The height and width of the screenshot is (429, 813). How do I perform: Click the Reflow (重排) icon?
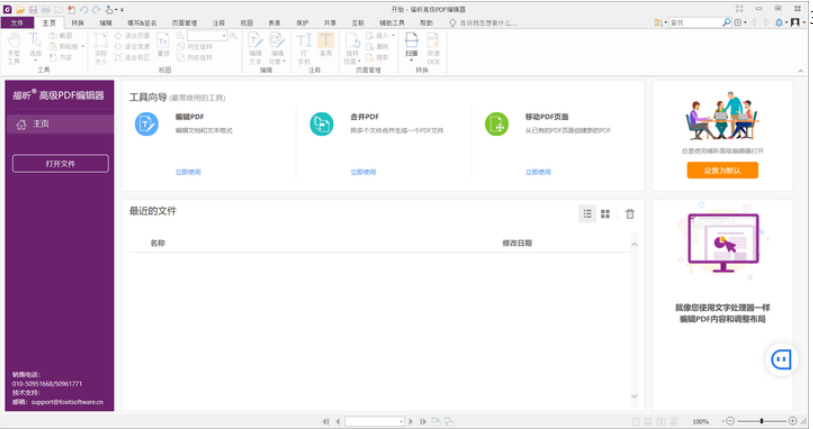163,45
